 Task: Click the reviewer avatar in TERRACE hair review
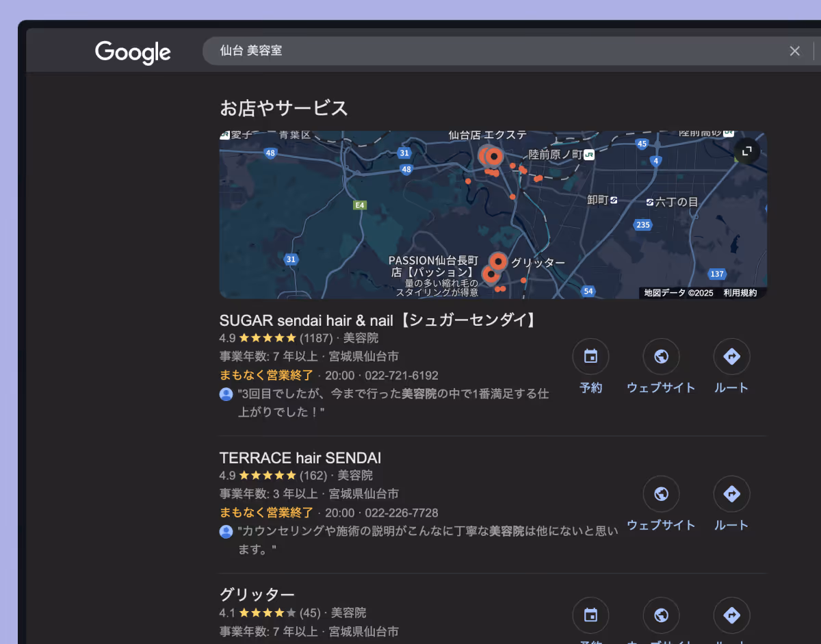point(226,532)
